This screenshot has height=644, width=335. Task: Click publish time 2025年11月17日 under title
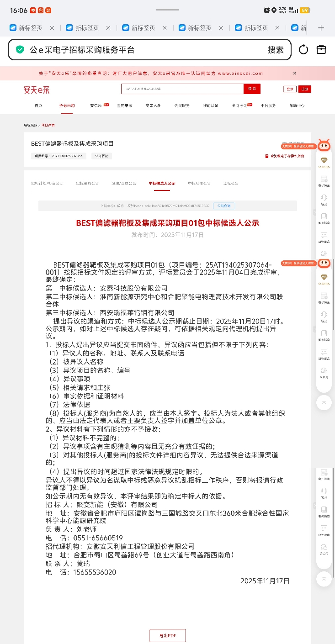point(167,235)
